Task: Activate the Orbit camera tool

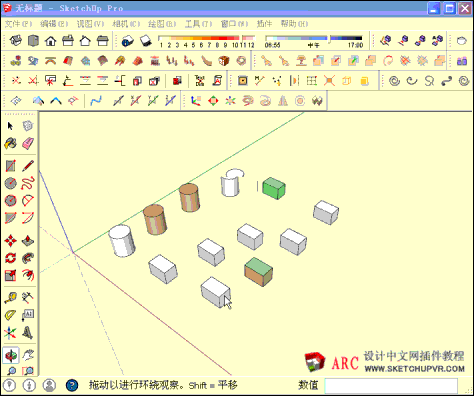Action: [x=11, y=355]
